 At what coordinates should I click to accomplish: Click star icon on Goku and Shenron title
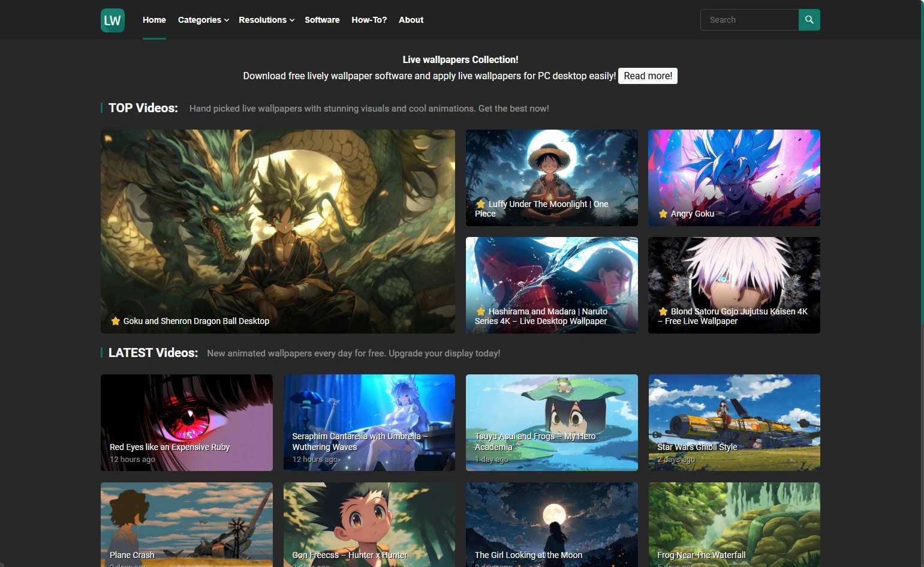(116, 321)
